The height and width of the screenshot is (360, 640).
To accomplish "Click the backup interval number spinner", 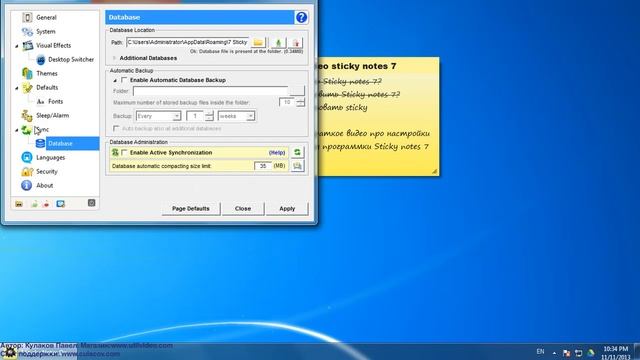I will [209, 116].
